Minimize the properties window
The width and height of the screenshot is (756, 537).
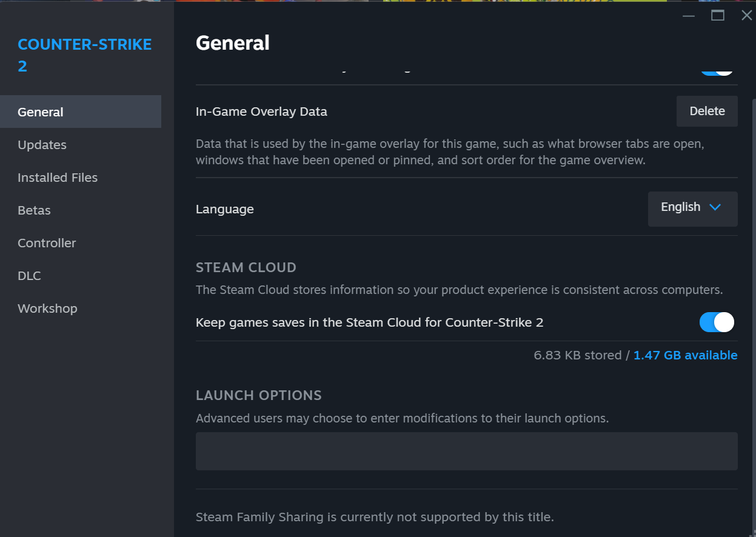click(688, 16)
